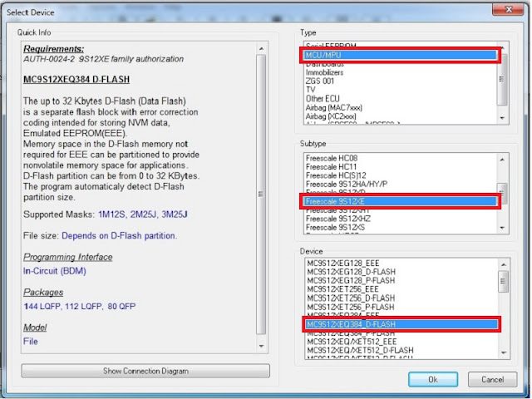The image size is (532, 399).
Task: Choose device MC9S12XEG128_P-FLASH
Action: 351,281
